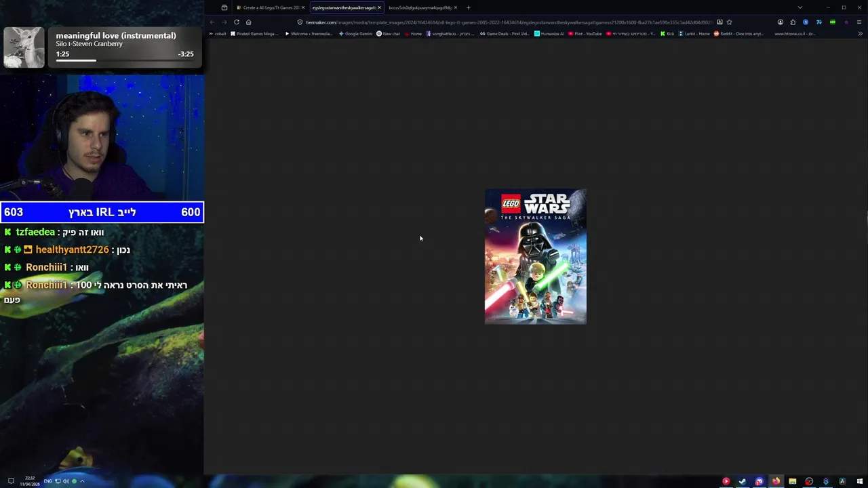The width and height of the screenshot is (868, 488).
Task: Open the songbattle.io bookmark
Action: pyautogui.click(x=449, y=33)
